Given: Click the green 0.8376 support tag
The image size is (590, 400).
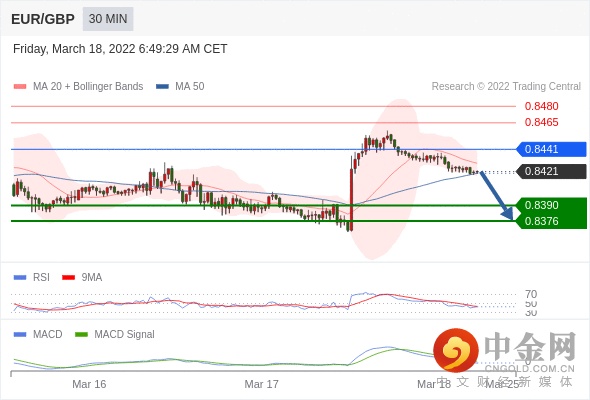Looking at the screenshot, I should pyautogui.click(x=551, y=221).
